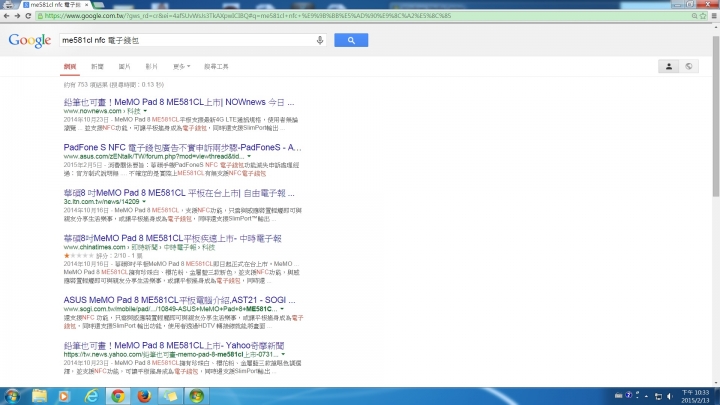Open Internet Explorer from taskbar

point(91,396)
